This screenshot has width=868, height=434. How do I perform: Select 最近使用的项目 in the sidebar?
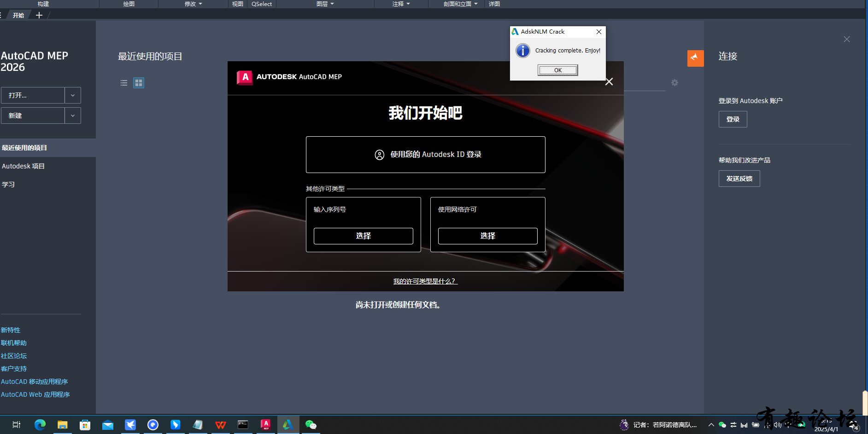click(x=48, y=148)
